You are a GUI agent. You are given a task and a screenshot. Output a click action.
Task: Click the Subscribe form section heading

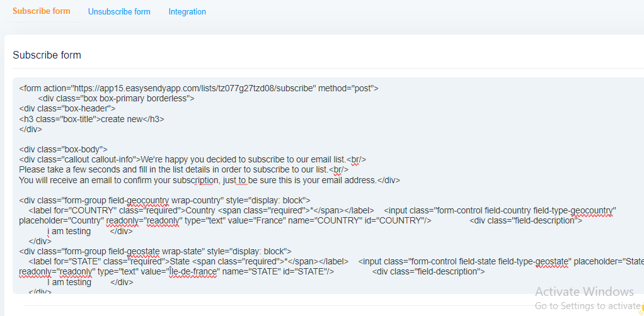pos(47,55)
